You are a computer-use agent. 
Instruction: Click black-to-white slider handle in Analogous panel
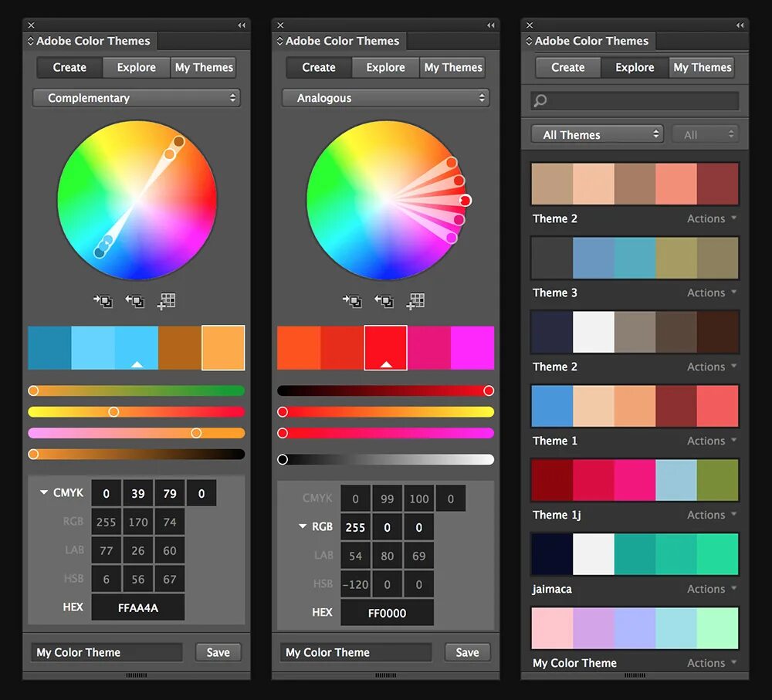[283, 459]
